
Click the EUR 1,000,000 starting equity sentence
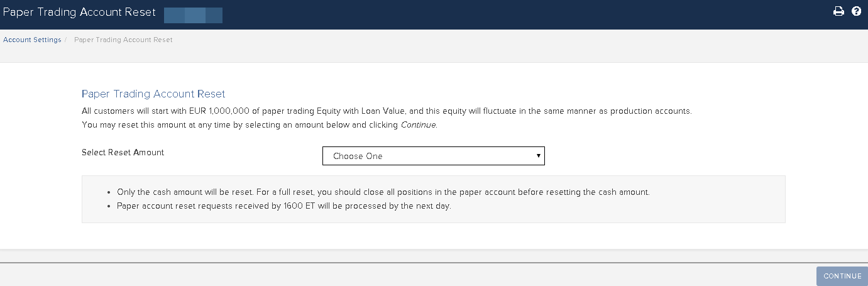(387, 111)
